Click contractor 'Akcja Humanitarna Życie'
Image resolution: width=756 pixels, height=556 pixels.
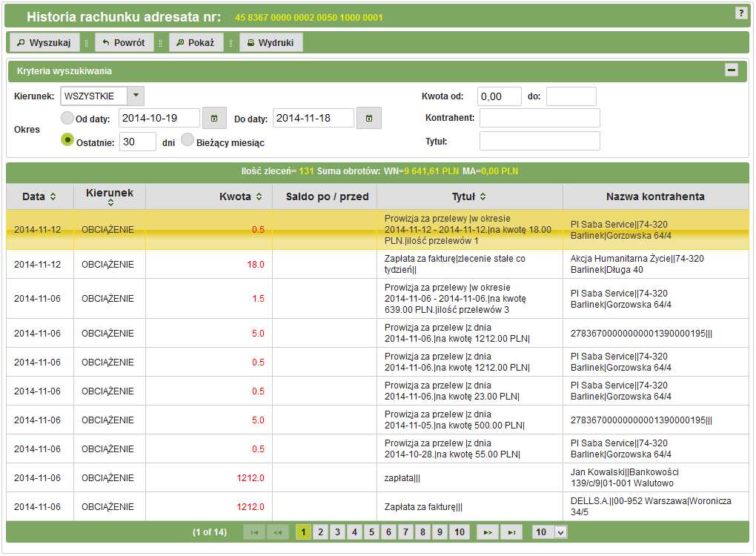coord(637,264)
